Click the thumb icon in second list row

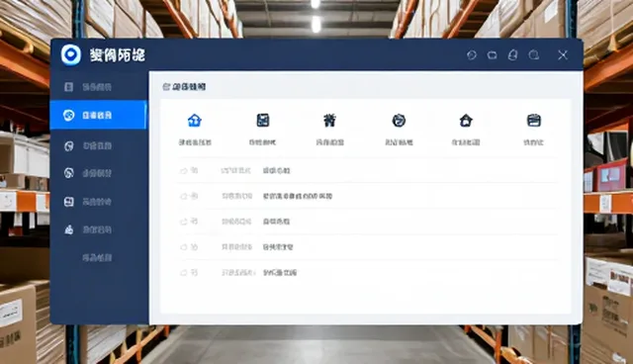click(184, 196)
